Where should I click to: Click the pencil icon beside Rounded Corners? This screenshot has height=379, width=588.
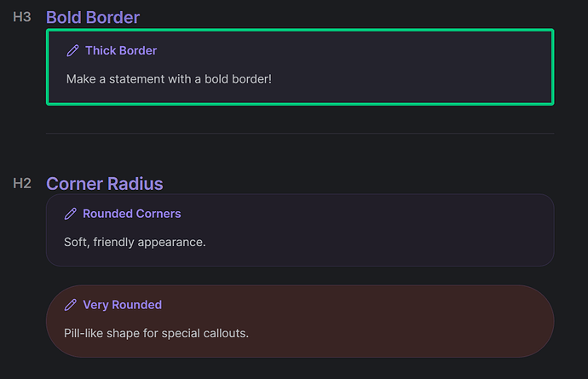[x=71, y=214]
